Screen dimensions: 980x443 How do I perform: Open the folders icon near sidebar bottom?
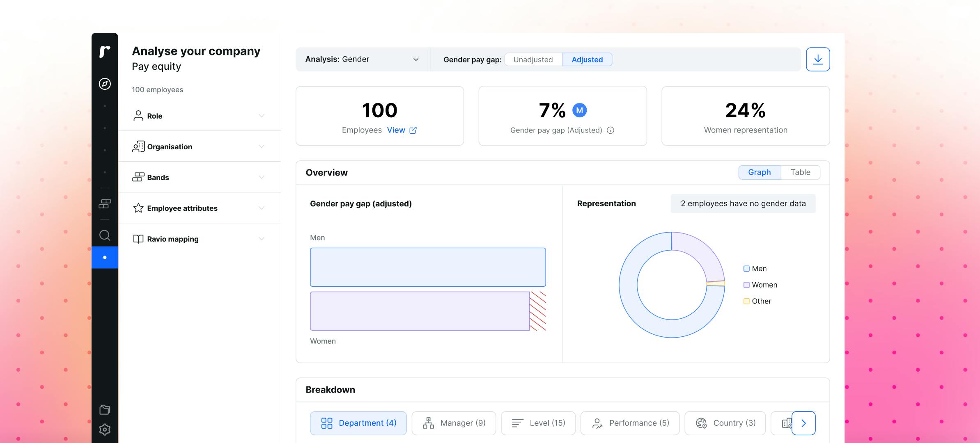point(105,409)
